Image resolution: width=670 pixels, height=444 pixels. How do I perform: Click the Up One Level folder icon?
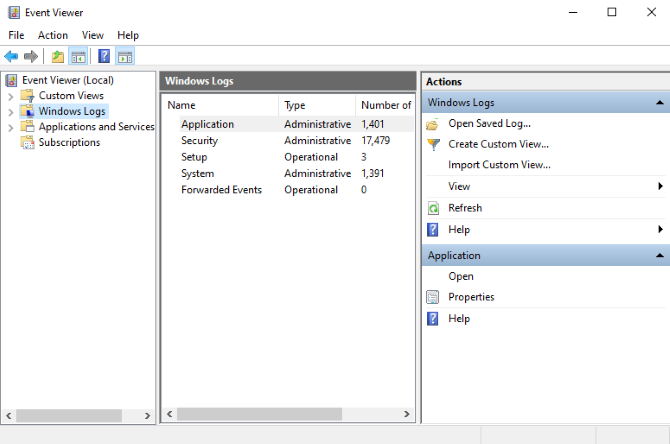[x=58, y=56]
